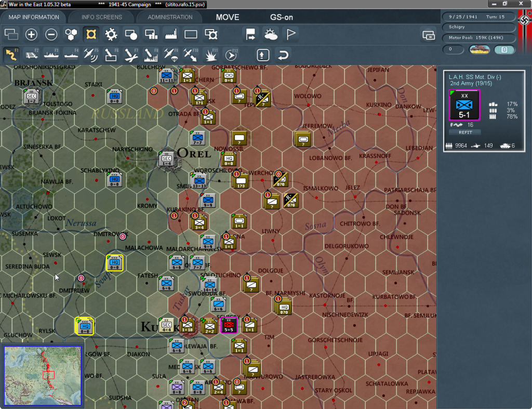Click the date and Turn 15 field
Image resolution: width=532 pixels, height=409 pixels.
478,17
